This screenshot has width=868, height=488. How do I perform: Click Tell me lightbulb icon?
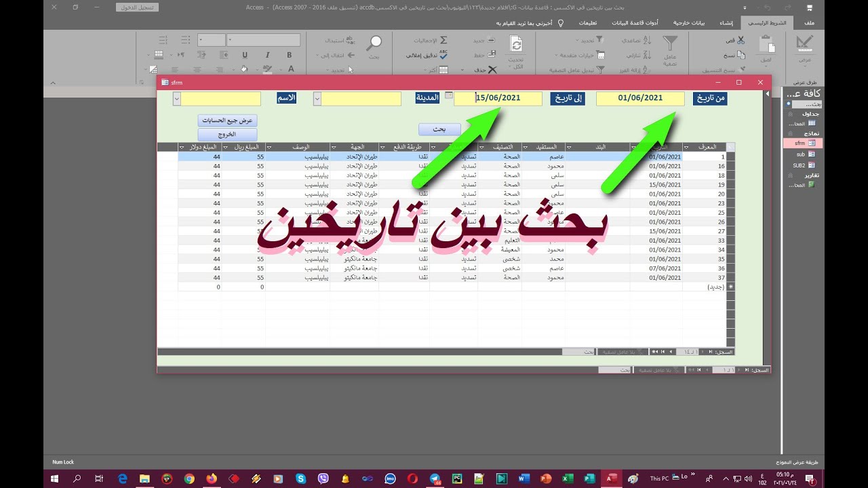point(560,22)
